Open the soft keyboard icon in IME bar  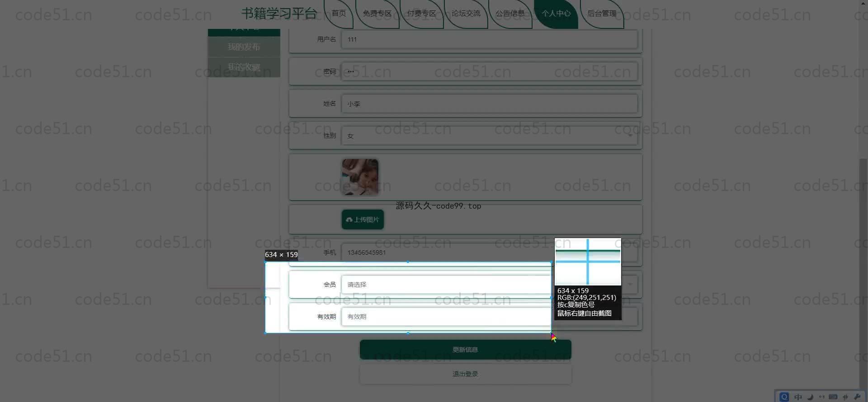pyautogui.click(x=833, y=397)
